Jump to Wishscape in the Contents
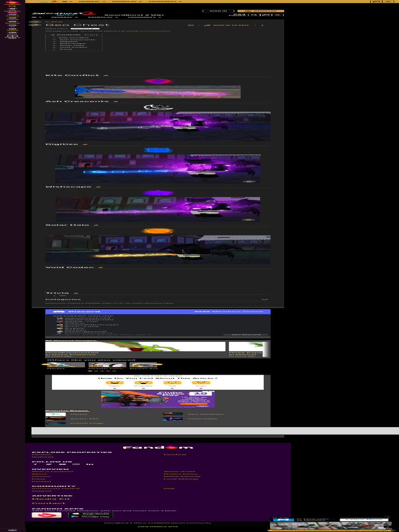This screenshot has width=399, height=532. click(72, 44)
